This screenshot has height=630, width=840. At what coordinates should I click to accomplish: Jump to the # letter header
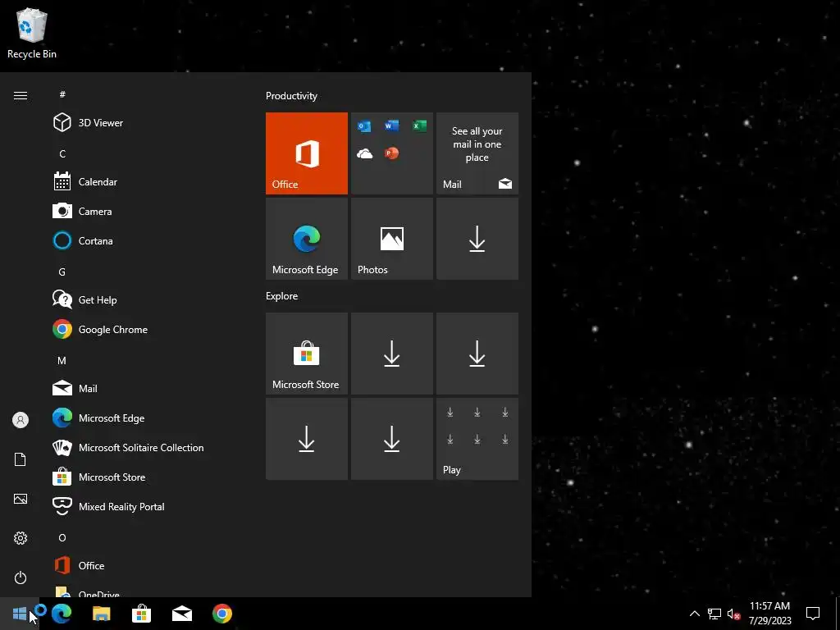pos(62,94)
